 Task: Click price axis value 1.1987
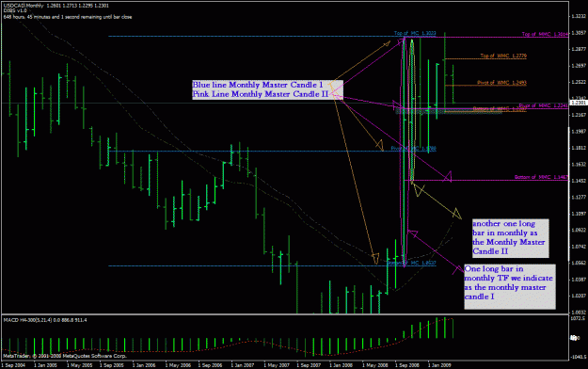point(579,132)
